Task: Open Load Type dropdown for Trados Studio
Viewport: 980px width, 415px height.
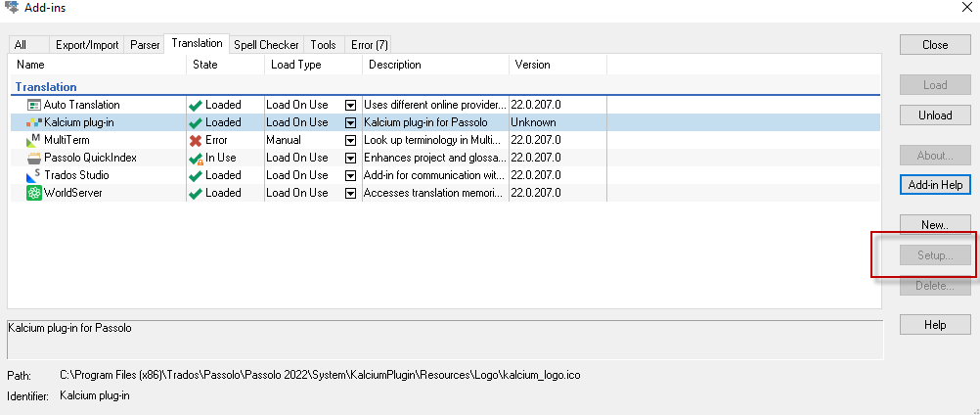Action: (350, 175)
